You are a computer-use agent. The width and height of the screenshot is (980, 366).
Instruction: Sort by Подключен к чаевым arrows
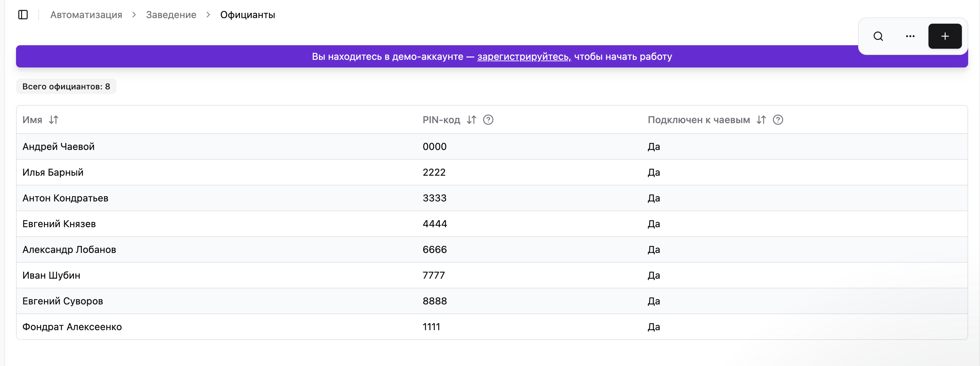[x=761, y=120]
